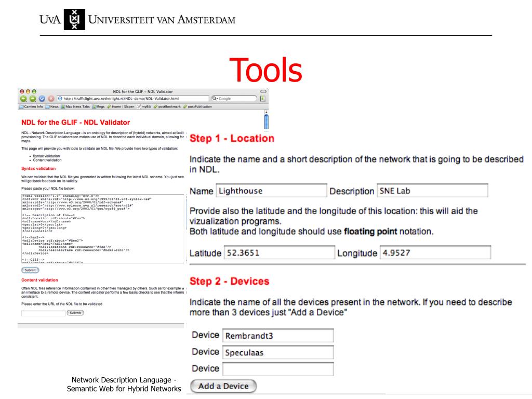Viewport: 532px width, 399px height.
Task: Click the NDL for the GLIF - NDL Validator heading
Action: (76, 123)
